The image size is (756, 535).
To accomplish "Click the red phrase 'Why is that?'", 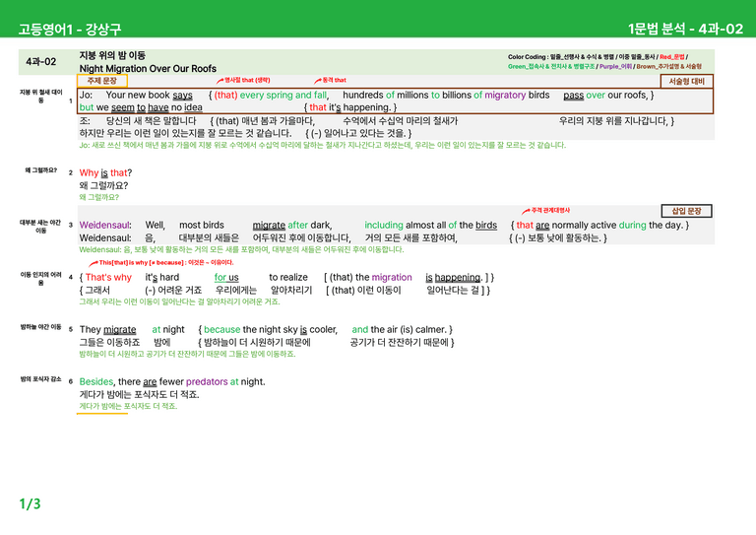I will tap(105, 172).
